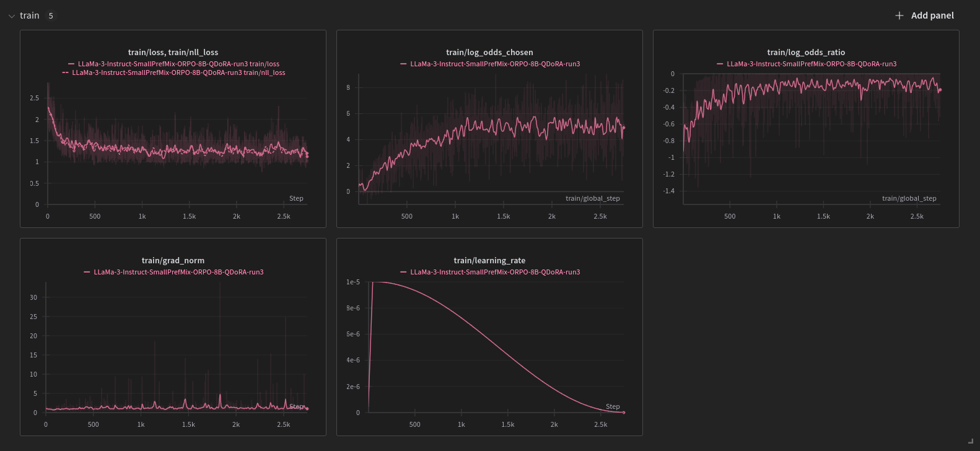The width and height of the screenshot is (980, 451).
Task: Select the train section title text
Action: pyautogui.click(x=30, y=15)
